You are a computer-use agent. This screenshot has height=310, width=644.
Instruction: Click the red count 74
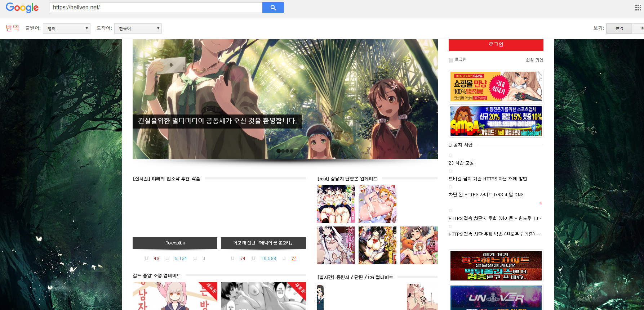coord(243,259)
